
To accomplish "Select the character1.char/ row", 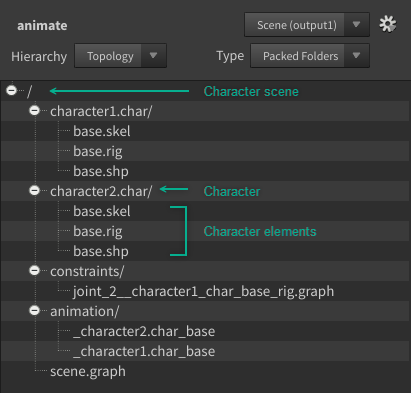I will pos(205,111).
